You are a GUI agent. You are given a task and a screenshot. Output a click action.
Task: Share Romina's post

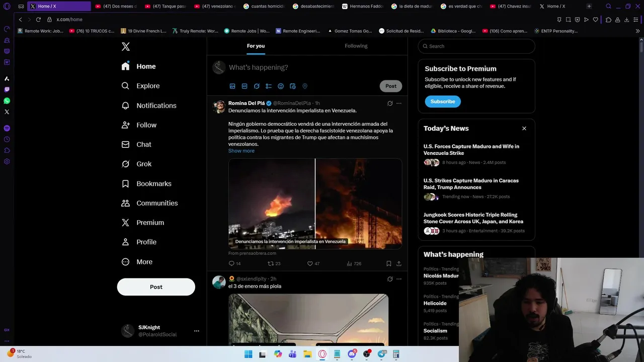click(x=399, y=263)
